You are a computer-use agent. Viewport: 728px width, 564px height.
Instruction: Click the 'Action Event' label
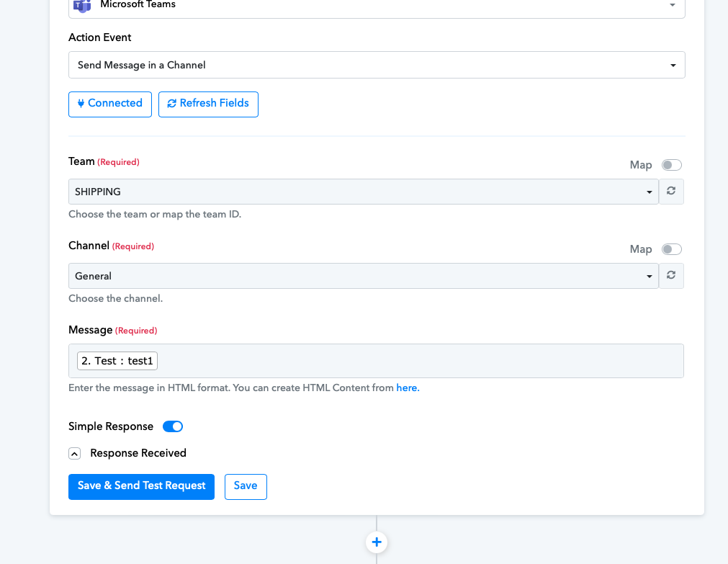pyautogui.click(x=100, y=37)
